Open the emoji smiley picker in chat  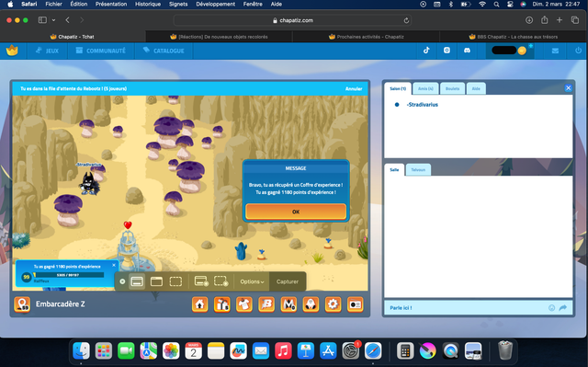(x=551, y=308)
